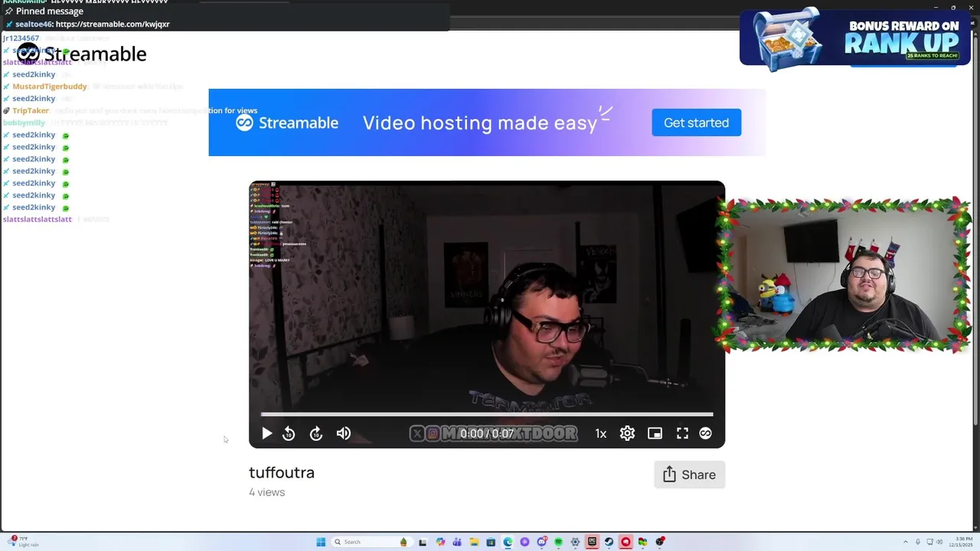The height and width of the screenshot is (551, 980).
Task: Open the pinned streamable.com link
Action: [x=113, y=24]
